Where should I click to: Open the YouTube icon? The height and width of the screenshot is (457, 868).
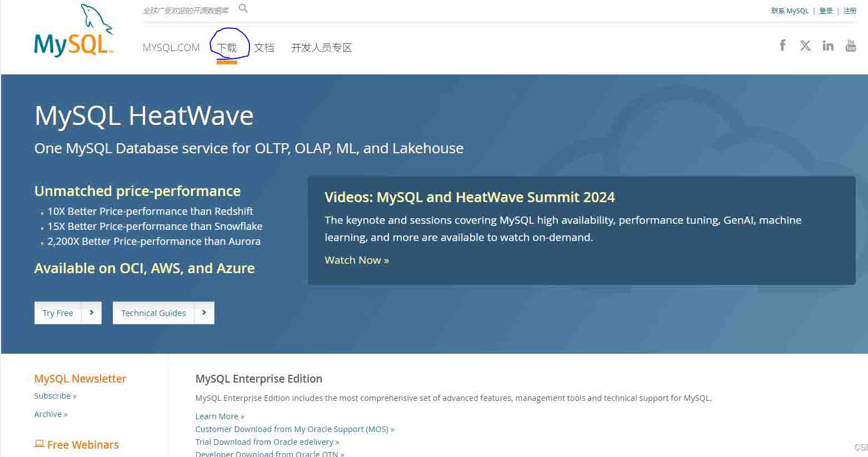(x=850, y=46)
